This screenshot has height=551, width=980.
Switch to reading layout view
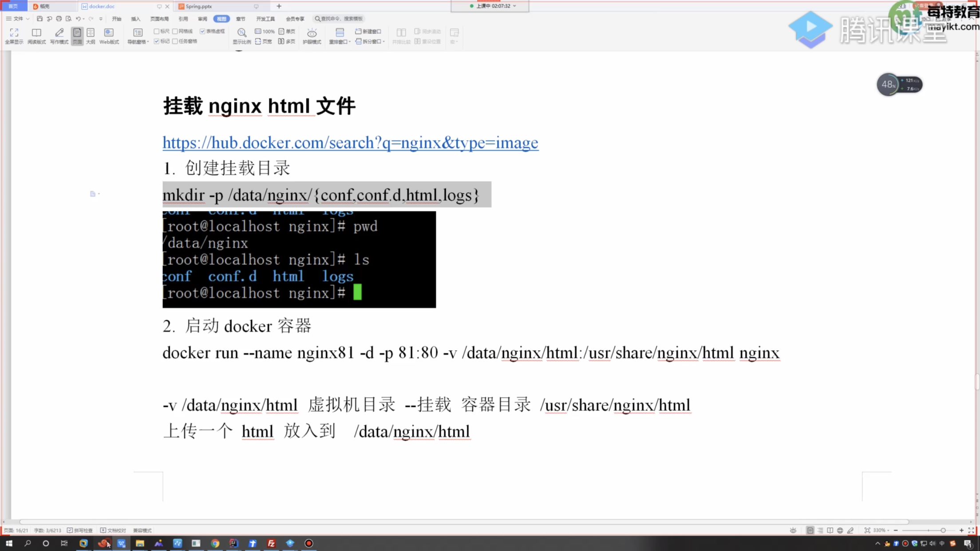coord(36,35)
